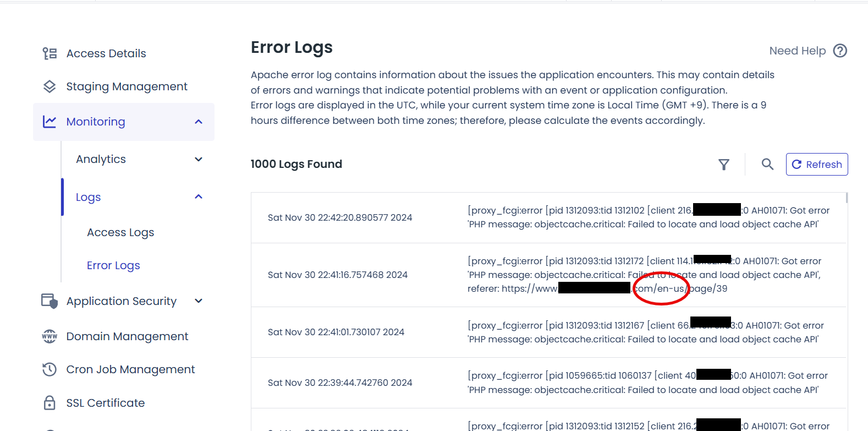Screen dimensions: 868x431
Task: Click the Application Security shield icon
Action: pyautogui.click(x=50, y=301)
